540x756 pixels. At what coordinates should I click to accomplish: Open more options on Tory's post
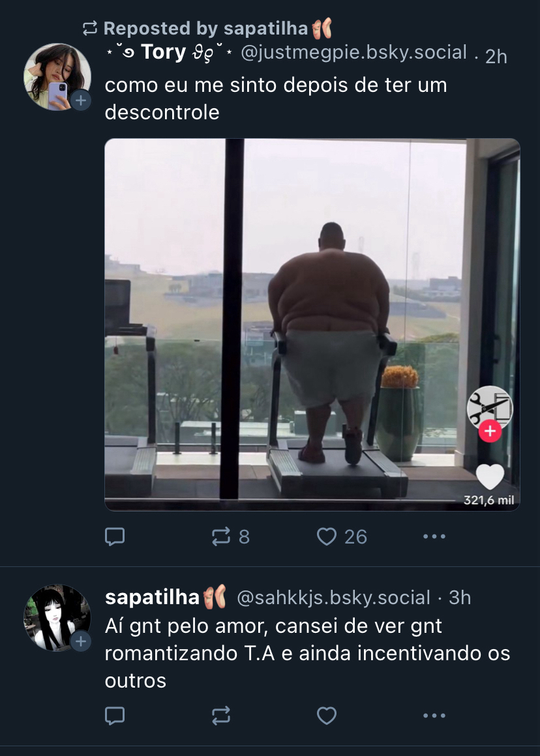point(434,536)
